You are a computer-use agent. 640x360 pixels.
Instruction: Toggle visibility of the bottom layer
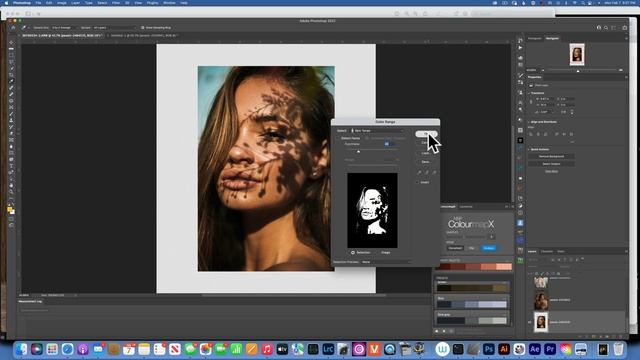(530, 322)
